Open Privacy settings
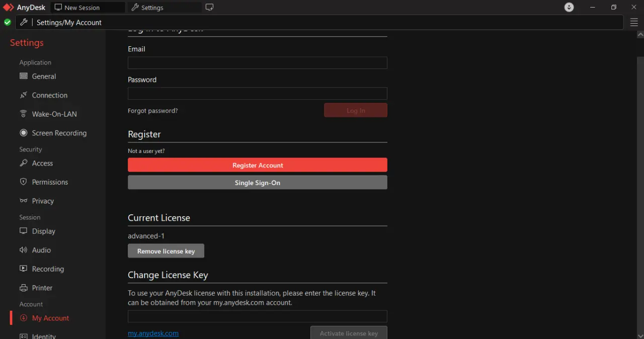644x339 pixels. tap(43, 201)
